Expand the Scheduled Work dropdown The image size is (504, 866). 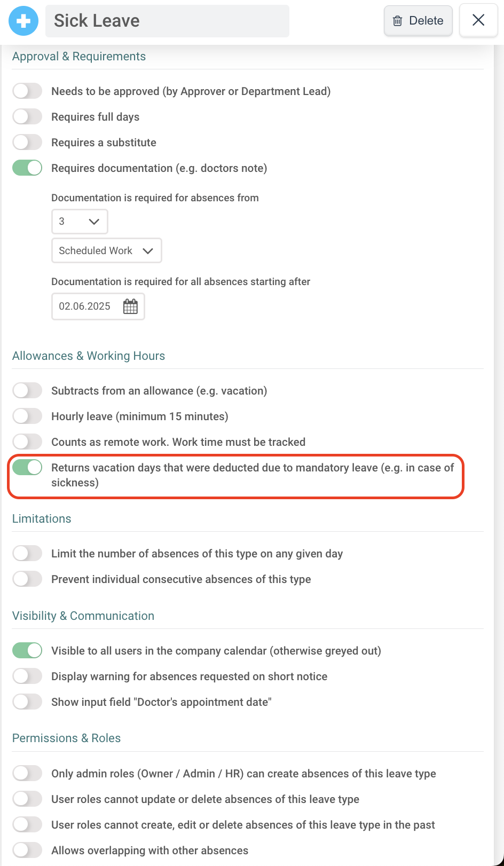106,250
